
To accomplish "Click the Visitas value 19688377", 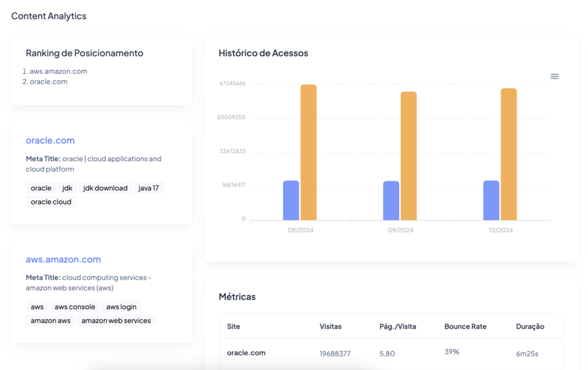I will coord(335,353).
